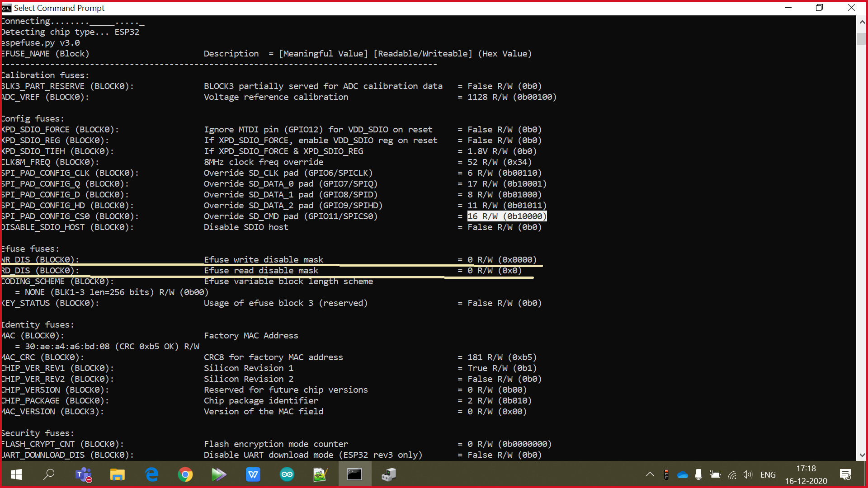Open the Windows Start menu

(x=16, y=474)
